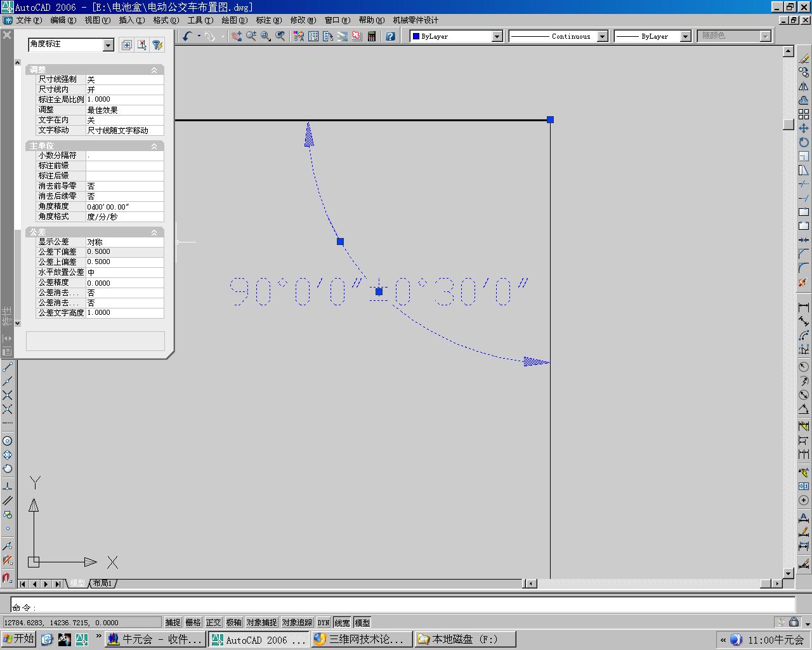Open the QuickCalc calculator

(x=372, y=36)
